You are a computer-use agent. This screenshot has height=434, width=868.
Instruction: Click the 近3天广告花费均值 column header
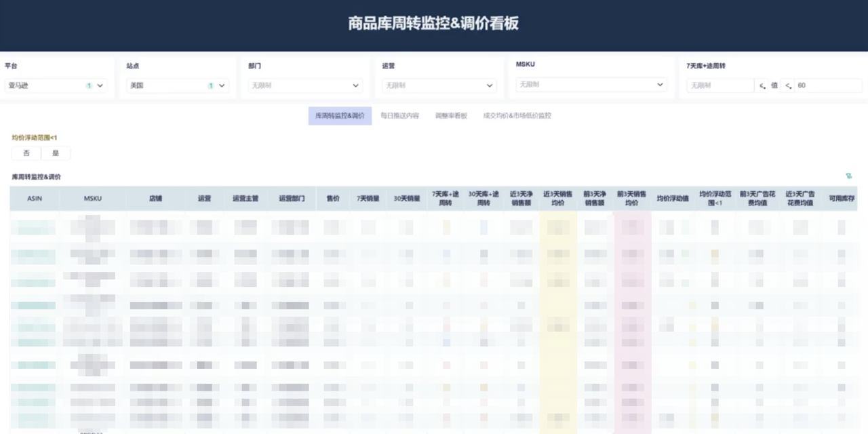point(801,199)
